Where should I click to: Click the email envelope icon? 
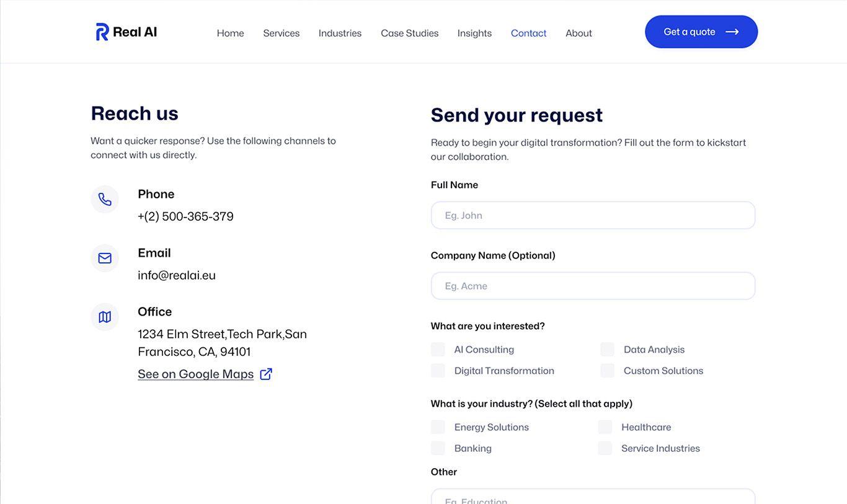click(105, 258)
